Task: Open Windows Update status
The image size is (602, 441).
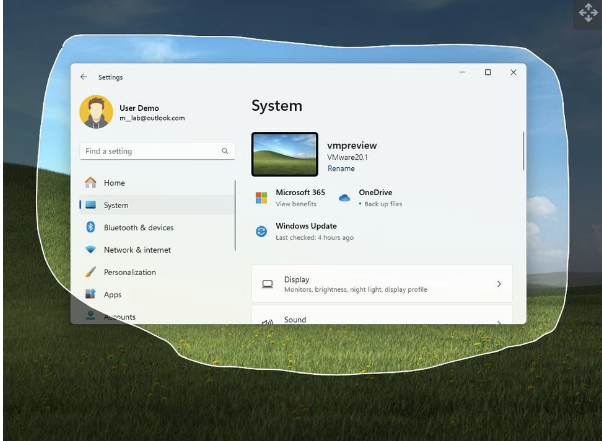Action: [306, 231]
